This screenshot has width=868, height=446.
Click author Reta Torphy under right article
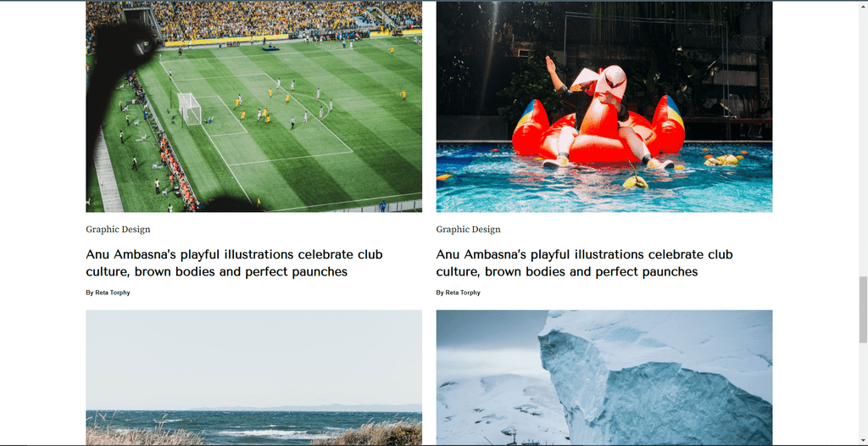[x=463, y=293]
